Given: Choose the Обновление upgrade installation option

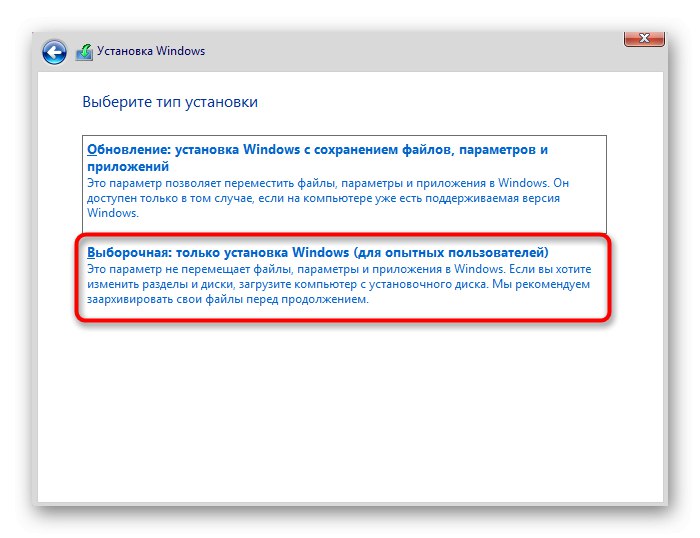Looking at the screenshot, I should [344, 184].
